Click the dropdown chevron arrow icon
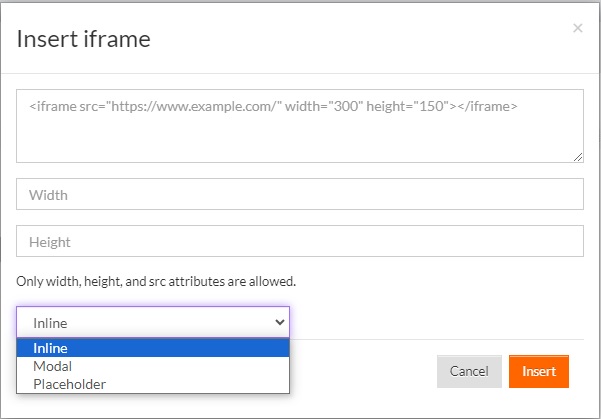Image resolution: width=601 pixels, height=419 pixels. click(x=280, y=322)
